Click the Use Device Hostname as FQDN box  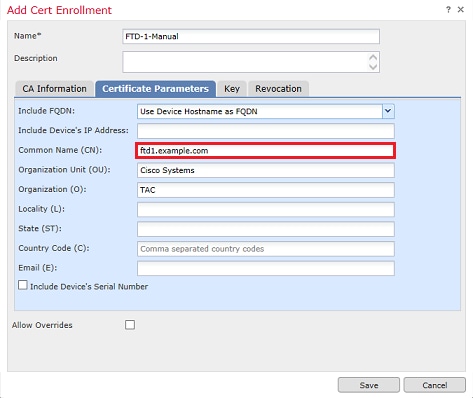tap(266, 111)
